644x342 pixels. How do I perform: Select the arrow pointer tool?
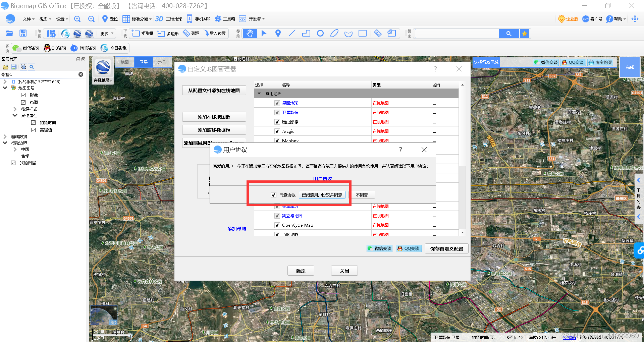coord(264,33)
